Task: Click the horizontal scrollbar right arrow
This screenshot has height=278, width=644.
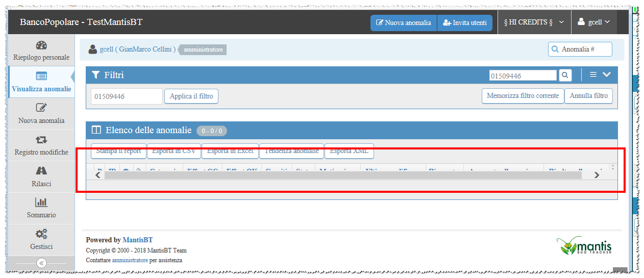Action: pos(597,175)
